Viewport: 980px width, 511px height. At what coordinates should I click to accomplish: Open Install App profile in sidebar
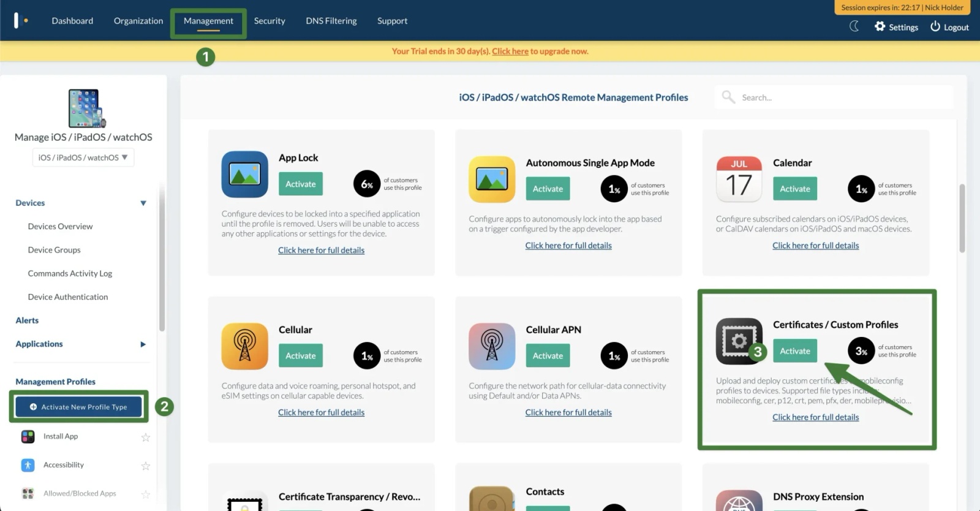[x=61, y=436]
